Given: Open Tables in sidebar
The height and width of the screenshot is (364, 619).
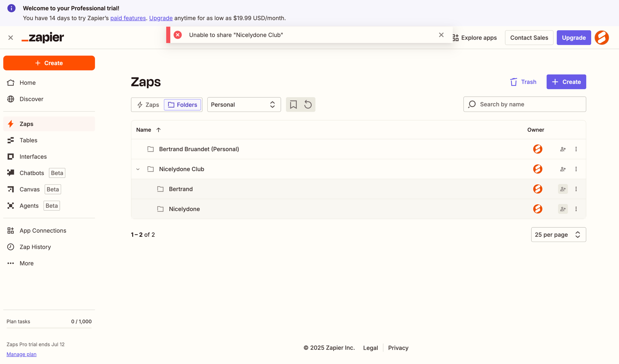Looking at the screenshot, I should 49,140.
